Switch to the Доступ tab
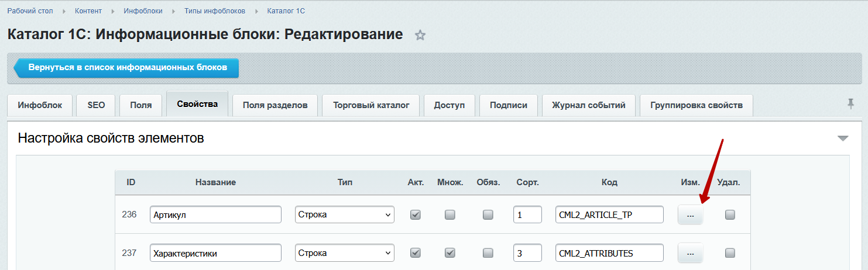The image size is (868, 270). click(x=450, y=105)
